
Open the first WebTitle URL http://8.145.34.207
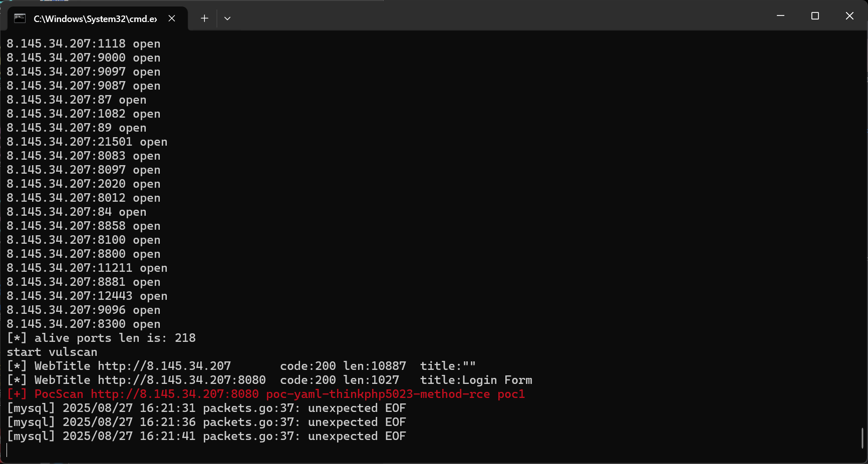(x=164, y=366)
